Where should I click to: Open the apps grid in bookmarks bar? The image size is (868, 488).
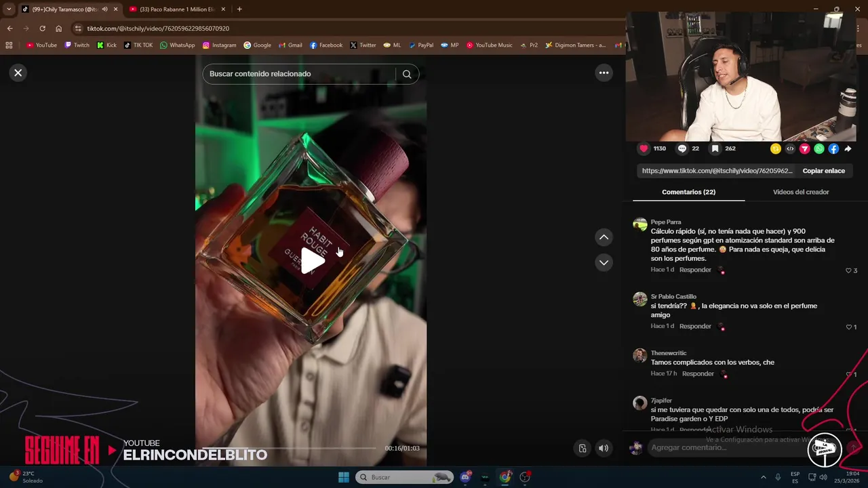[x=9, y=45]
